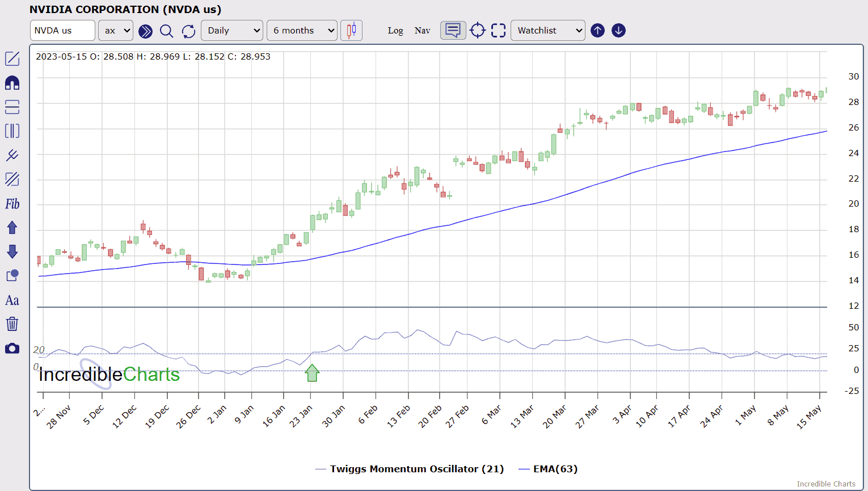Select the Aa text annotation tool
Screen dimensions: 868x491
[12, 300]
